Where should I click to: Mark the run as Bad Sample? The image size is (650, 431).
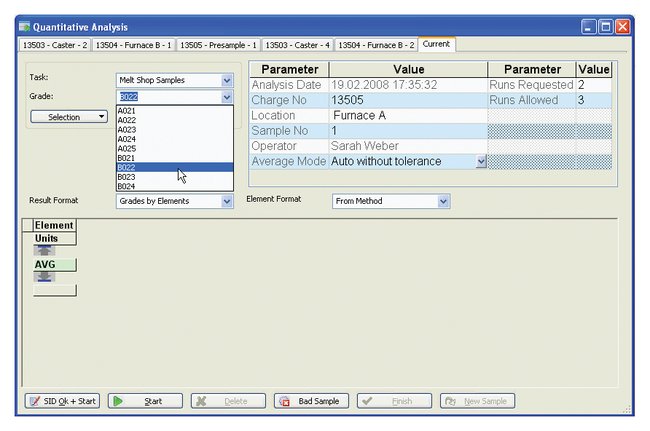(x=311, y=401)
